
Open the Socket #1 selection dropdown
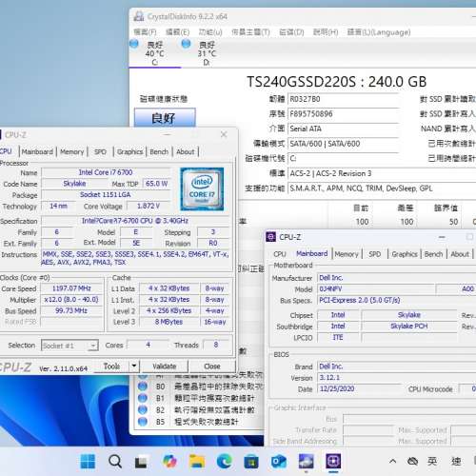click(69, 346)
